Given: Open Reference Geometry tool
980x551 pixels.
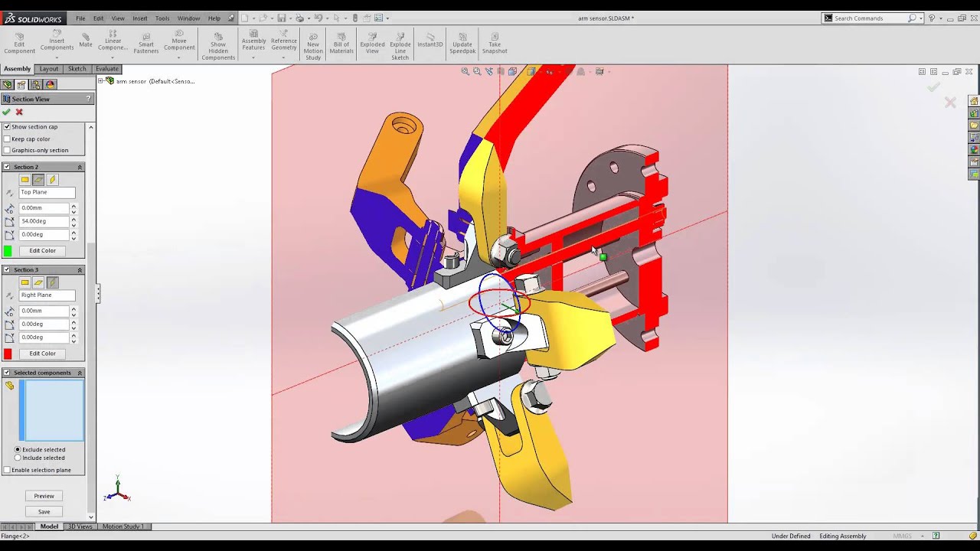Looking at the screenshot, I should pos(283,41).
